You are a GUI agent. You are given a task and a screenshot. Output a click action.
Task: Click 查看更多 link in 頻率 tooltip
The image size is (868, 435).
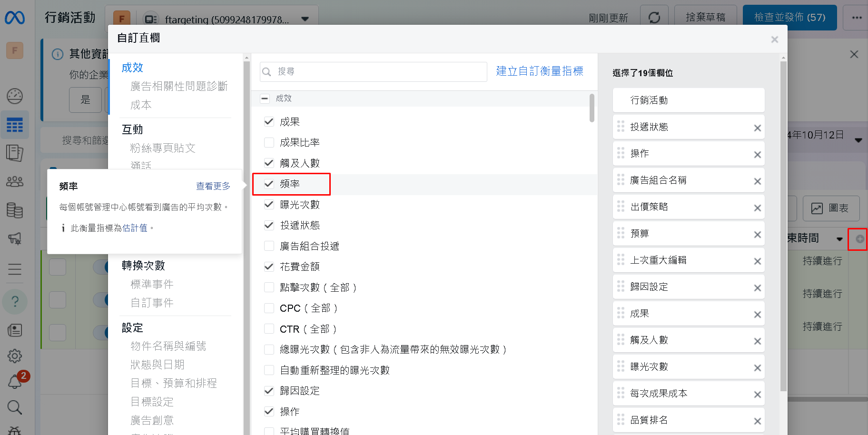click(213, 186)
